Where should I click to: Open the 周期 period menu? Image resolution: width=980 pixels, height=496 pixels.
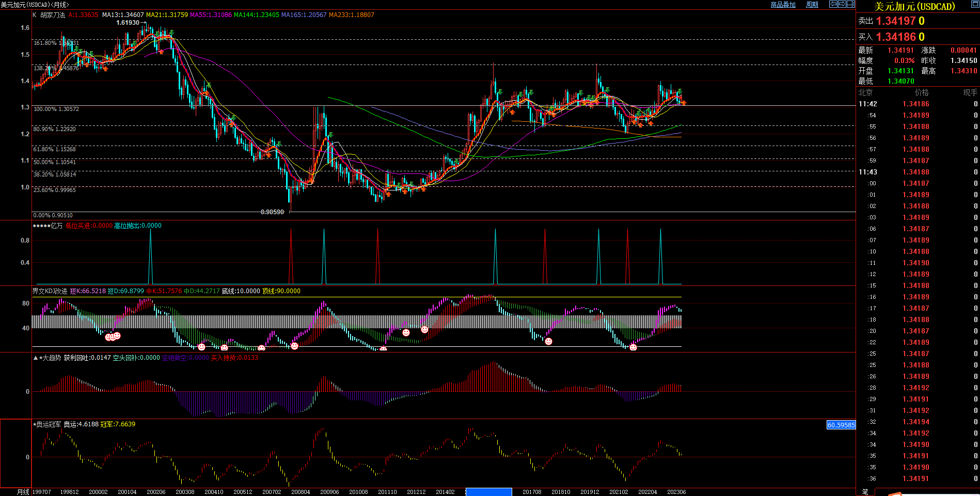tap(812, 5)
